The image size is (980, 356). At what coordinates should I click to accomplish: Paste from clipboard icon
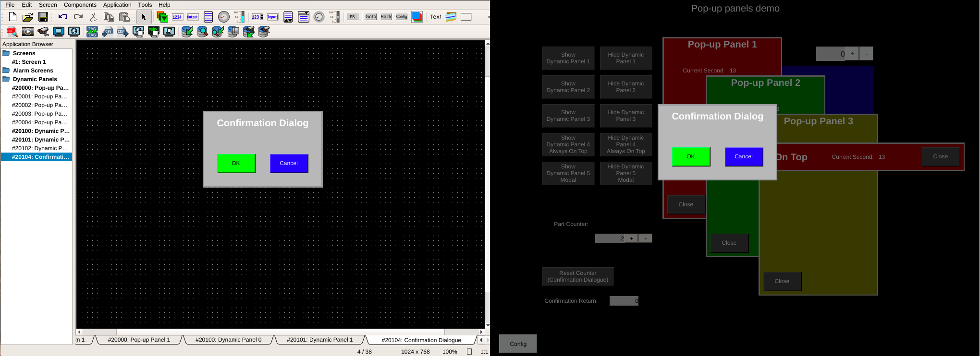(124, 17)
